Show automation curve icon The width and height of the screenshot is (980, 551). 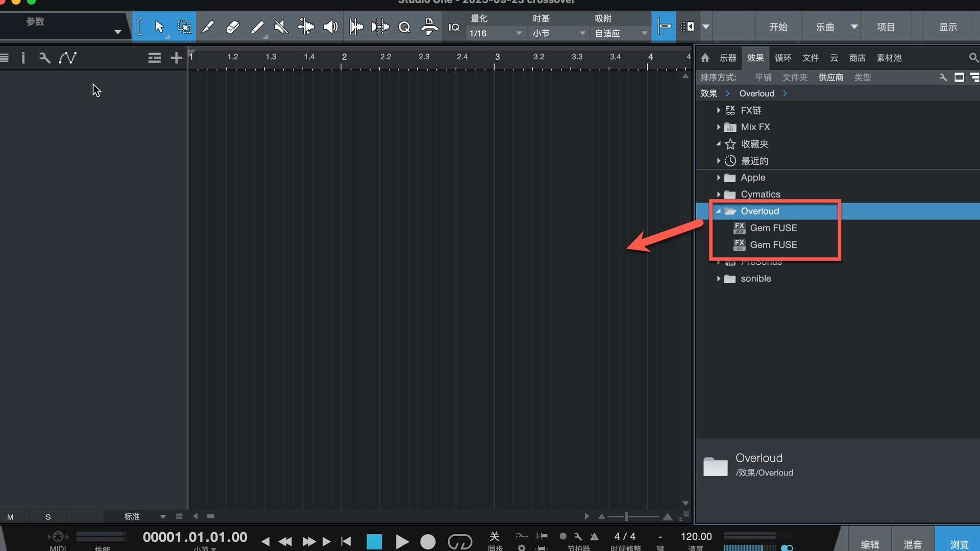pos(67,58)
